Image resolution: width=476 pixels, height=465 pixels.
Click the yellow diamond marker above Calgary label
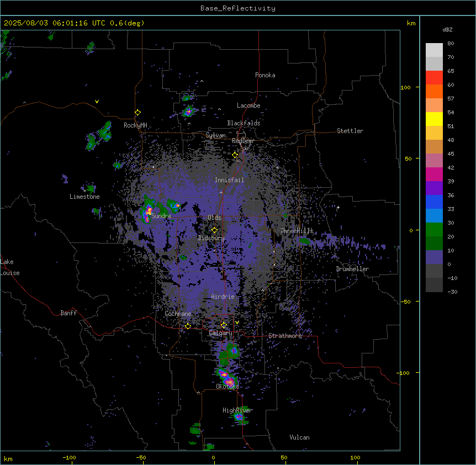tap(224, 325)
